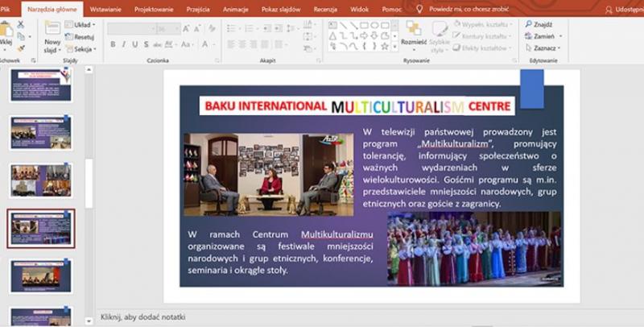The width and height of the screenshot is (644, 327).
Task: Click the Cut scissors icon
Action: point(20,25)
